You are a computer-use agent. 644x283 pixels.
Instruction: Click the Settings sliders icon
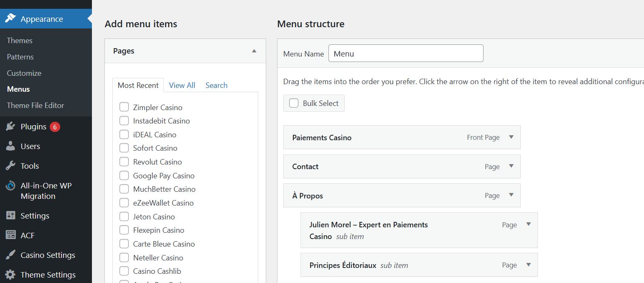[x=10, y=216]
